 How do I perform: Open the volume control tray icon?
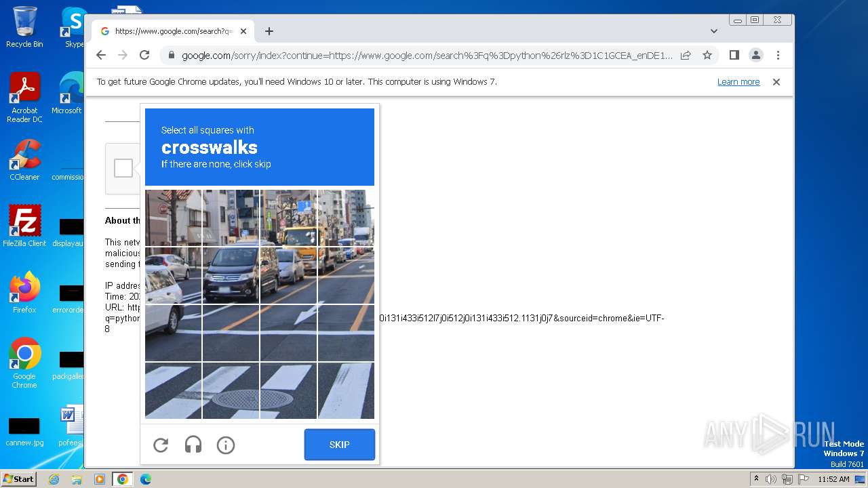(x=771, y=479)
